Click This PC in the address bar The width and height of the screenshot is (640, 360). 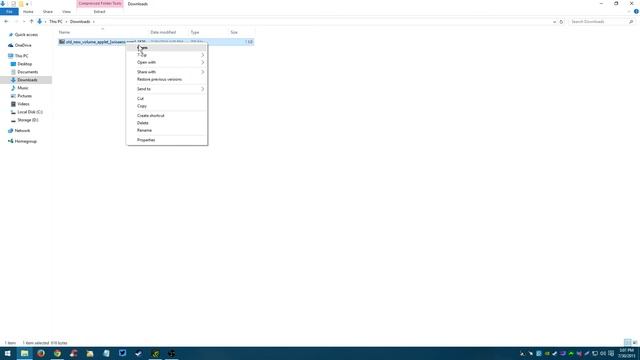[56, 22]
